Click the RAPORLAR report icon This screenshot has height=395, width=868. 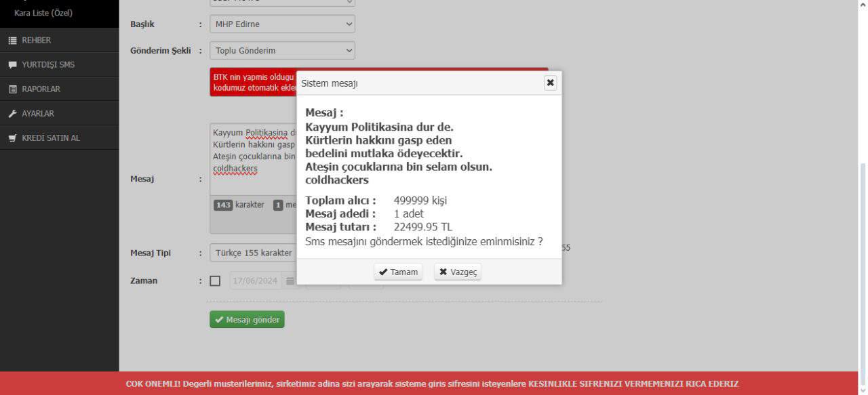[12, 89]
